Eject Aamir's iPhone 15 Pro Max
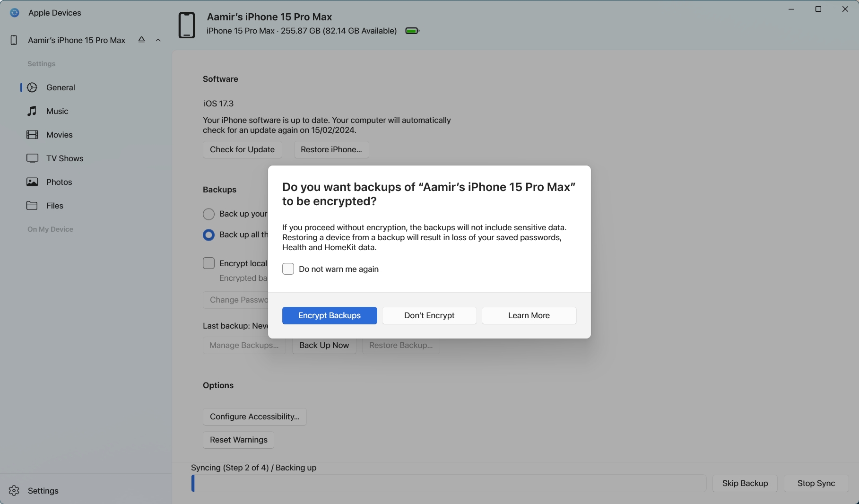 (141, 40)
